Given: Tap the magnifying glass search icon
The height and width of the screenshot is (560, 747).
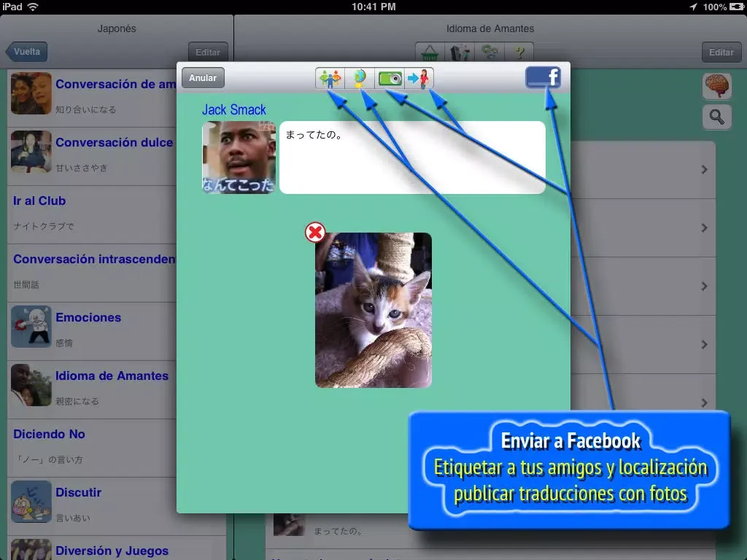Looking at the screenshot, I should (717, 117).
